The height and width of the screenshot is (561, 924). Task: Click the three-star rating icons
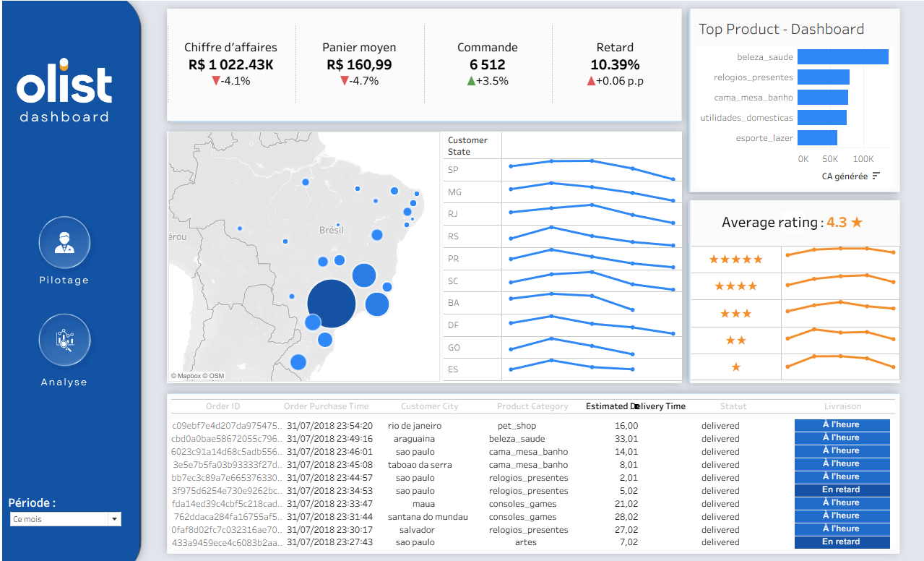click(735, 313)
